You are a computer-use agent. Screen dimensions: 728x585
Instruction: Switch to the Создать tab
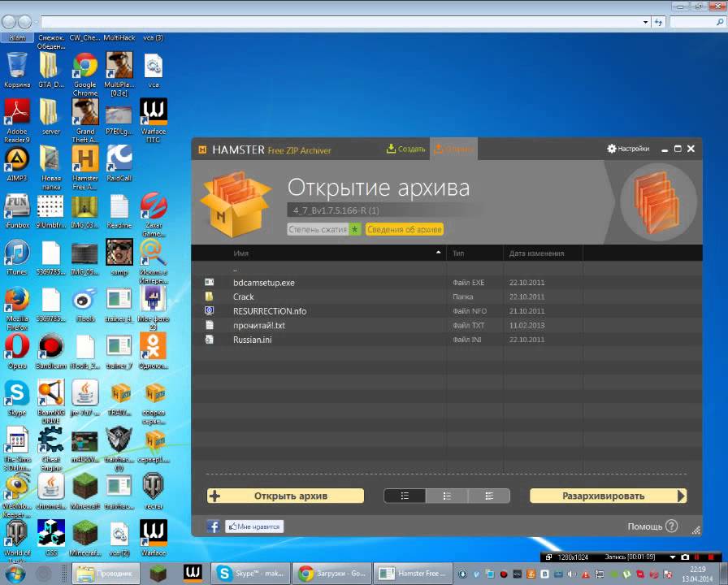click(x=405, y=149)
